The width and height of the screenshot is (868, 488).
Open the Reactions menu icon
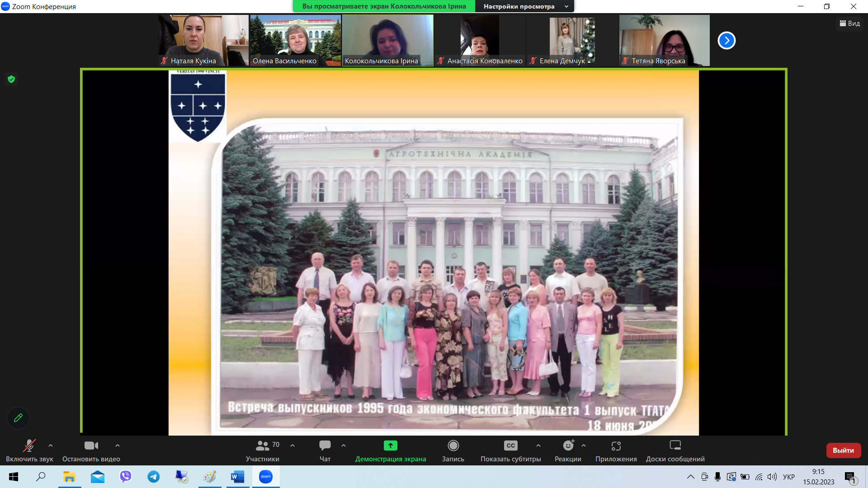568,446
